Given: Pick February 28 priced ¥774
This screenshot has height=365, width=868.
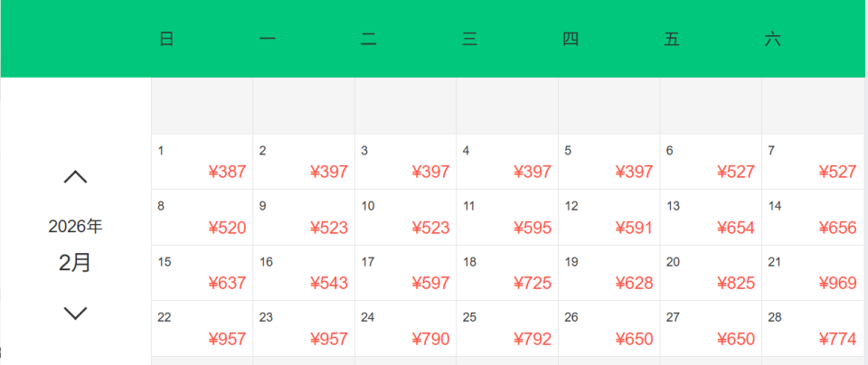Looking at the screenshot, I should 813,329.
